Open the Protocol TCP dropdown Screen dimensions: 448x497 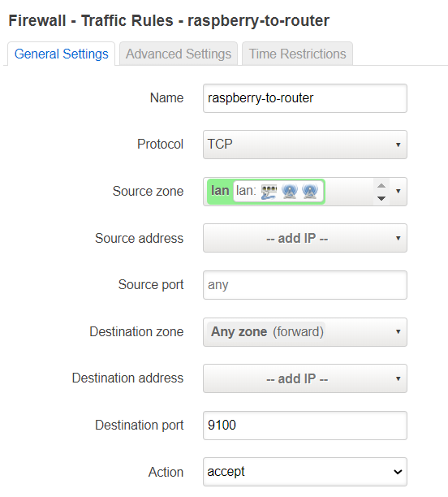305,145
